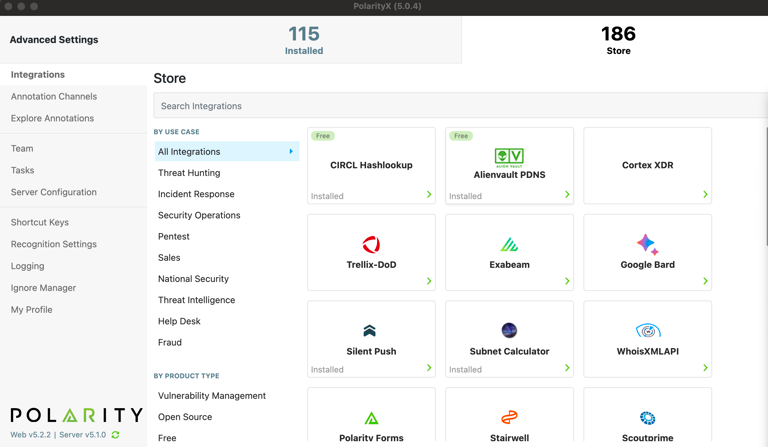This screenshot has width=768, height=447.
Task: Open Alienvault PDNS via its green arrow
Action: click(x=567, y=194)
